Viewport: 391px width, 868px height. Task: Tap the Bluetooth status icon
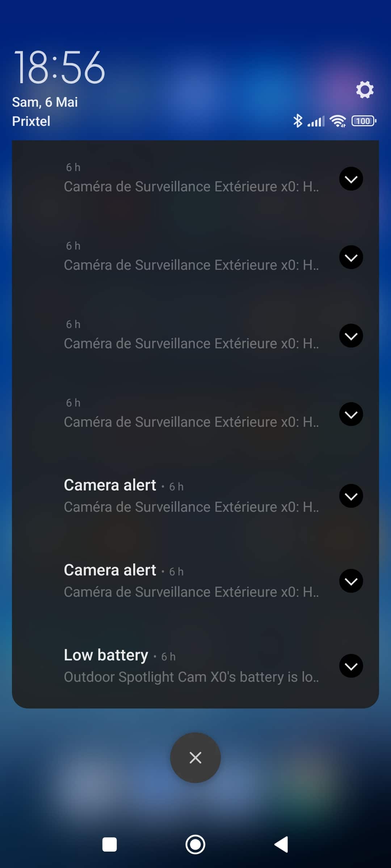298,121
